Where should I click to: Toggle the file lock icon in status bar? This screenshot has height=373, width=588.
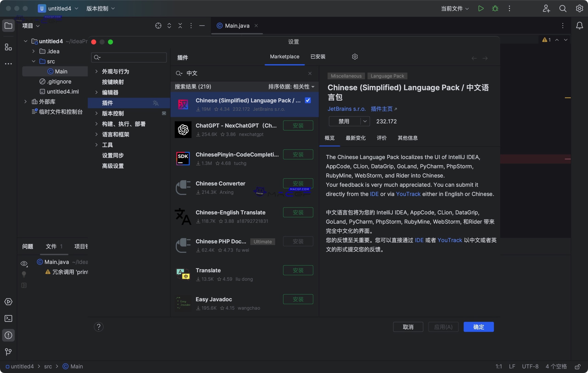tap(578, 367)
